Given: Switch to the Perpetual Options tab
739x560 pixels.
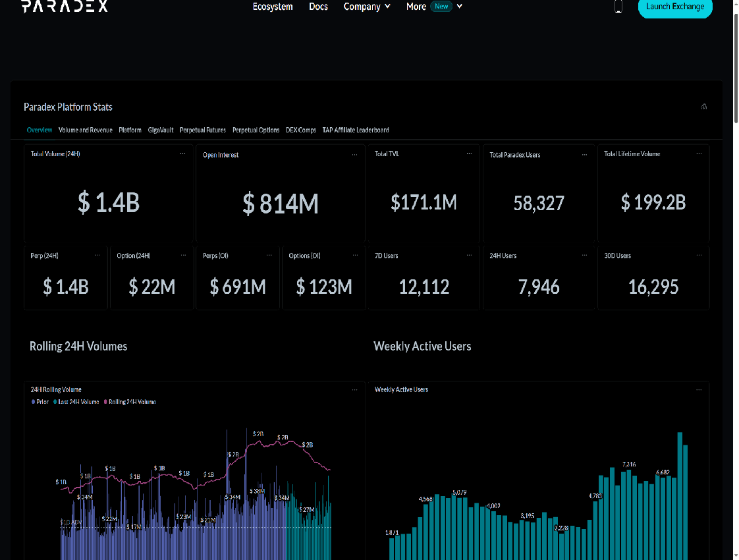Looking at the screenshot, I should coord(256,130).
